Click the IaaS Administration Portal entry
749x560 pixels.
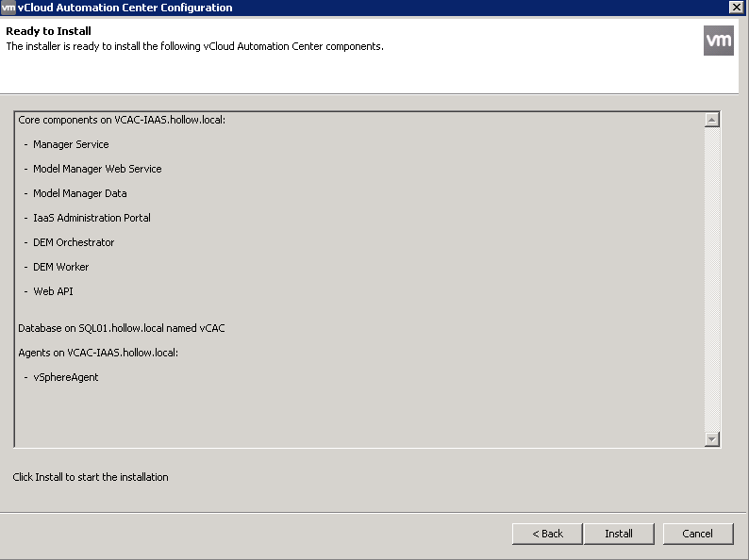click(x=92, y=218)
